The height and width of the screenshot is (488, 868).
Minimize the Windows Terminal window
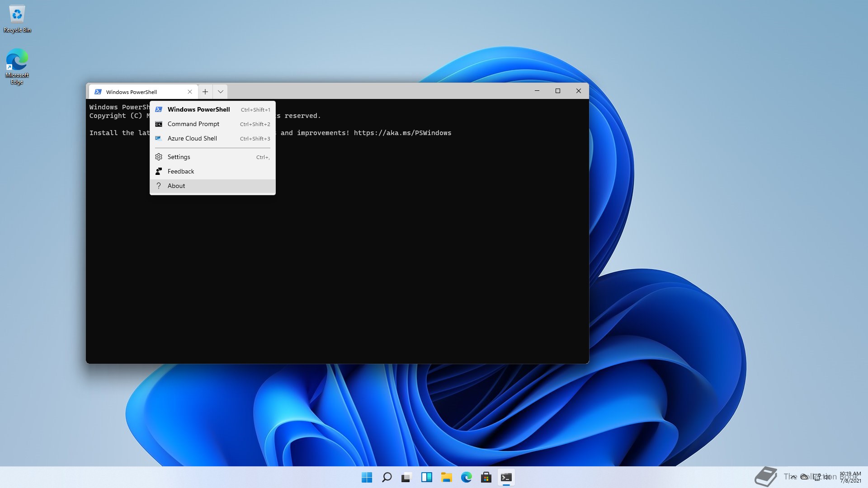(537, 91)
